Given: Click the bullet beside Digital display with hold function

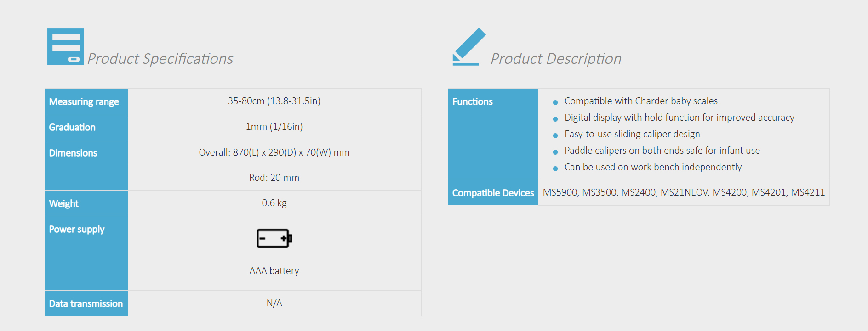Looking at the screenshot, I should click(555, 119).
